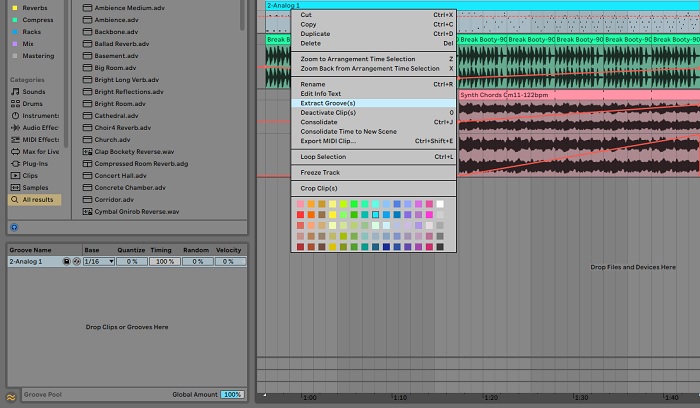Select the 2-Analog 1 groove row name

26,262
